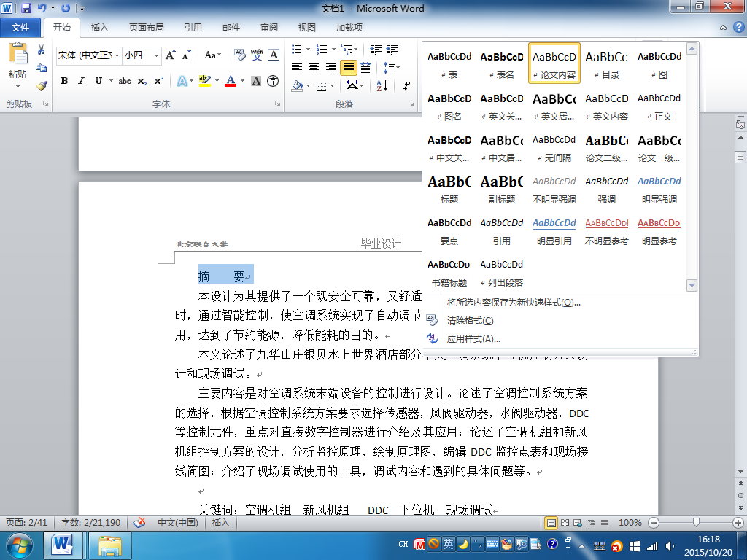Open the taskbar file explorer folder
The image size is (747, 560).
[x=109, y=545]
